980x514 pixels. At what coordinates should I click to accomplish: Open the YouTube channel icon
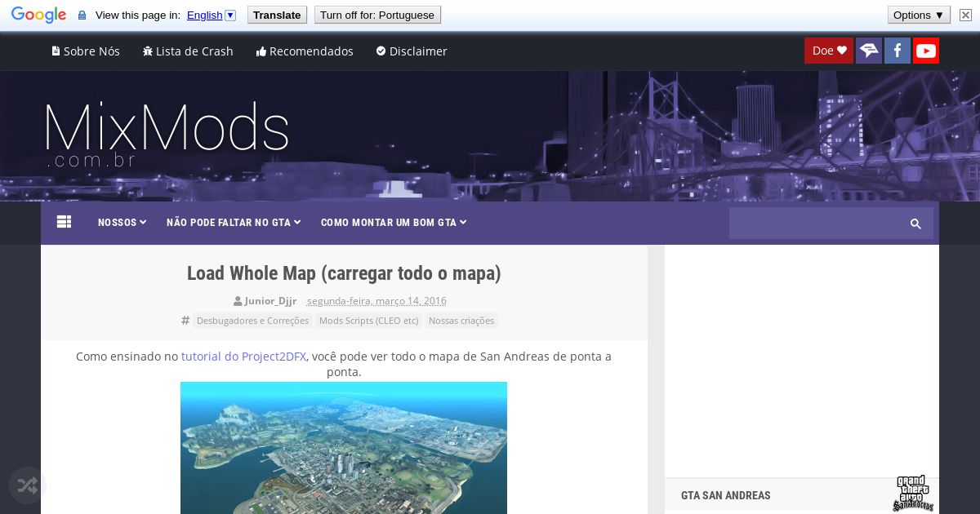pos(925,51)
